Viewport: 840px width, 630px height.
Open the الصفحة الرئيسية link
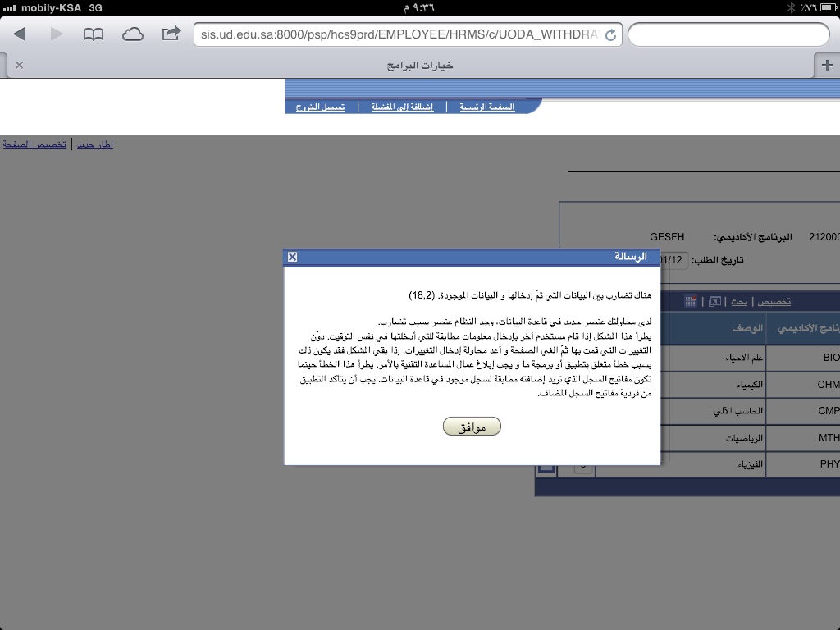click(487, 107)
